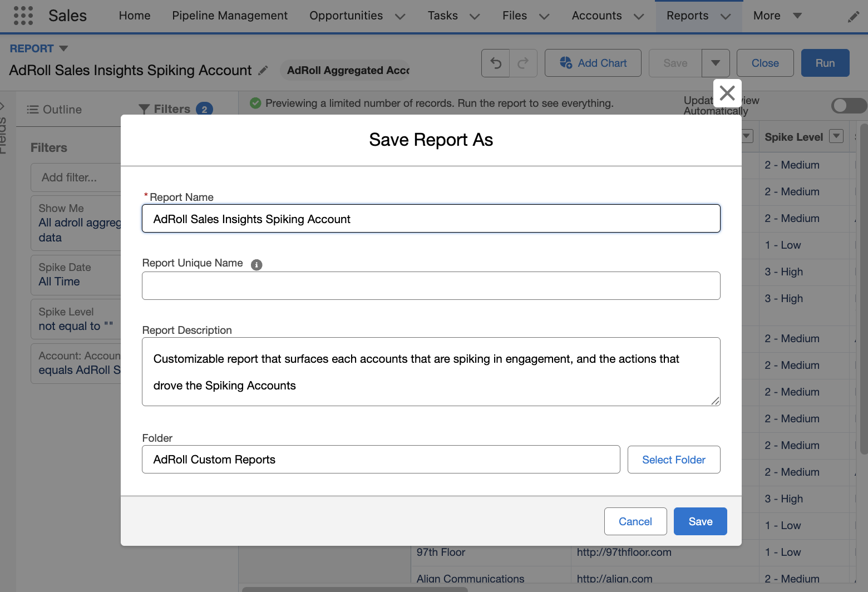The image size is (868, 592).
Task: Click the blue Save button in dialog
Action: (x=700, y=521)
